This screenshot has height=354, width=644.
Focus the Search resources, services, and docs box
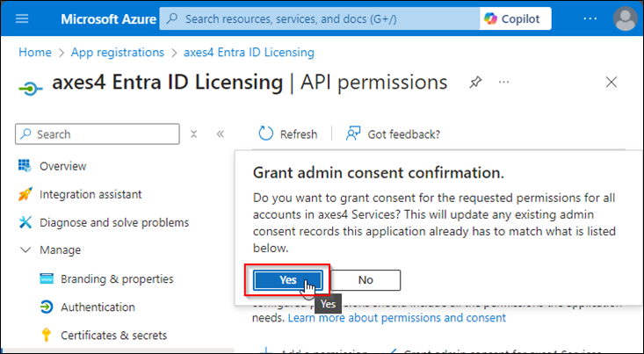(320, 19)
